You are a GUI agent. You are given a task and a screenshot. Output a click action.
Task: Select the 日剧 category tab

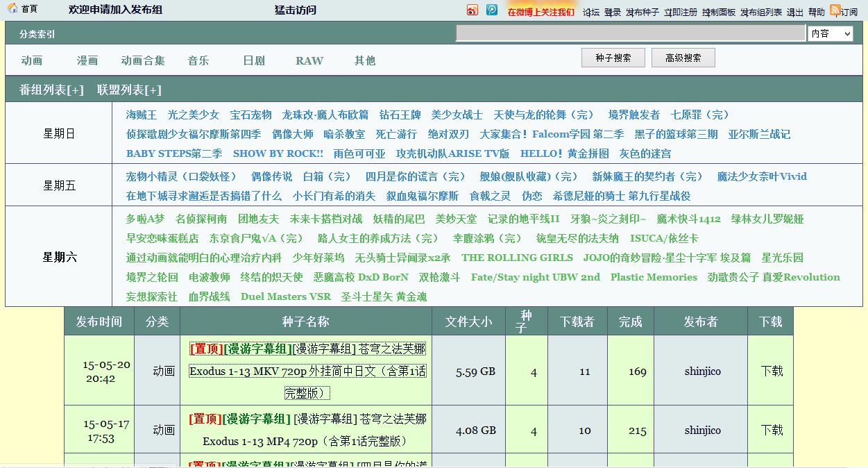click(254, 60)
